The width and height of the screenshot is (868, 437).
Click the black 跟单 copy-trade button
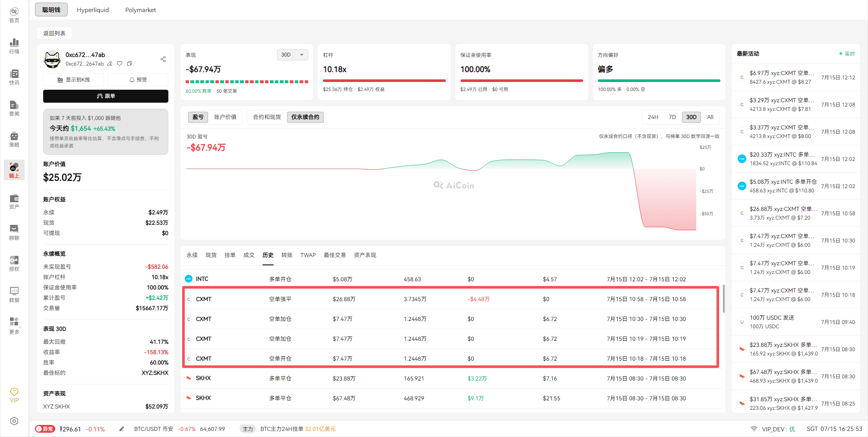point(106,96)
